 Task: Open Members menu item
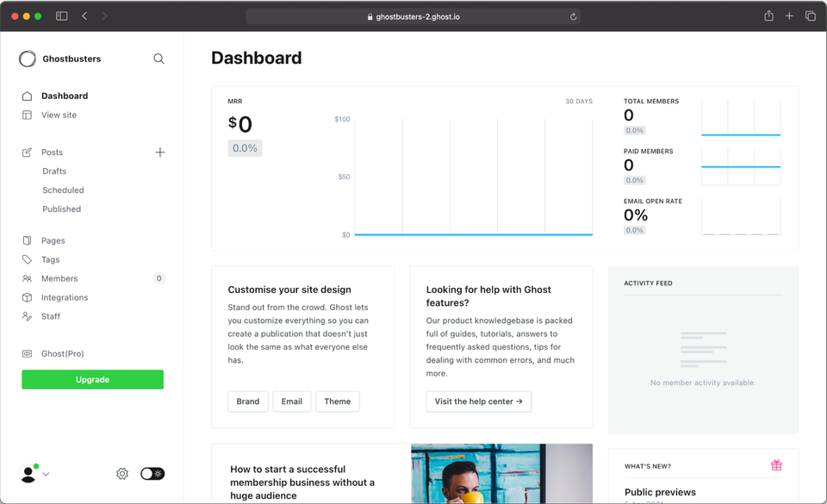point(59,278)
